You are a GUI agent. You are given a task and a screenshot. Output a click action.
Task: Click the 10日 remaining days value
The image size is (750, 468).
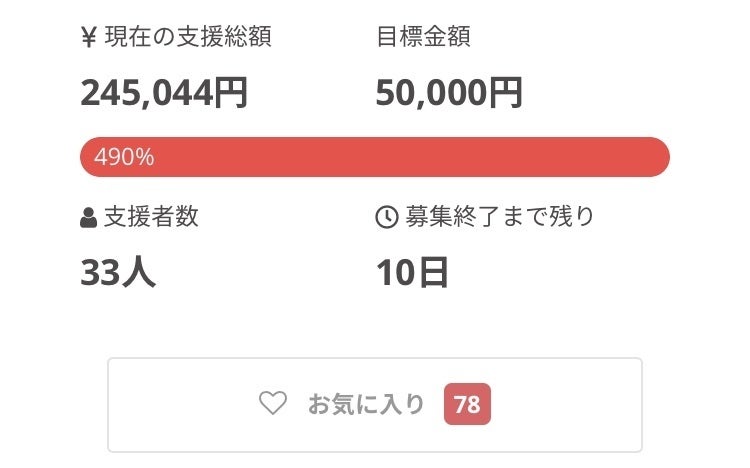(x=413, y=272)
